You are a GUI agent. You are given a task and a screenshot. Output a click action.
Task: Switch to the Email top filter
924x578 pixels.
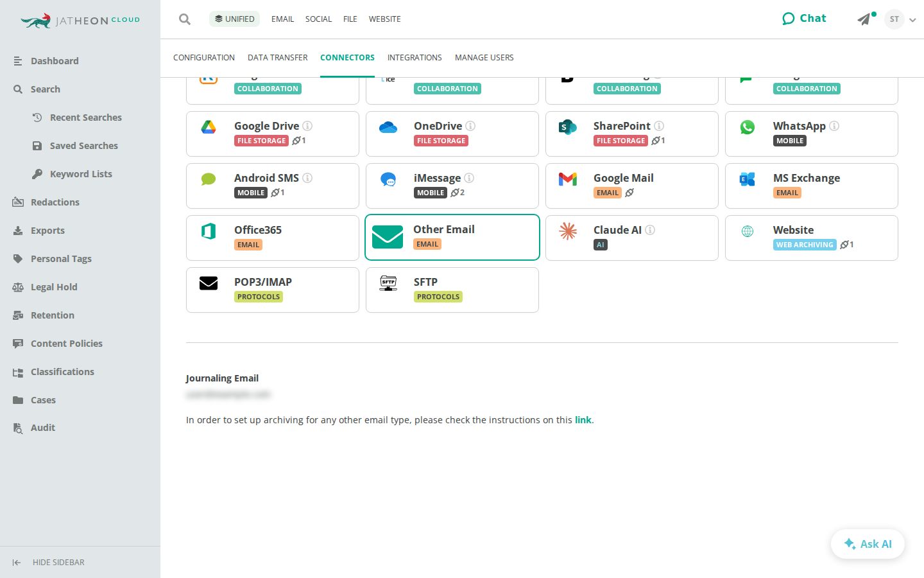tap(282, 19)
